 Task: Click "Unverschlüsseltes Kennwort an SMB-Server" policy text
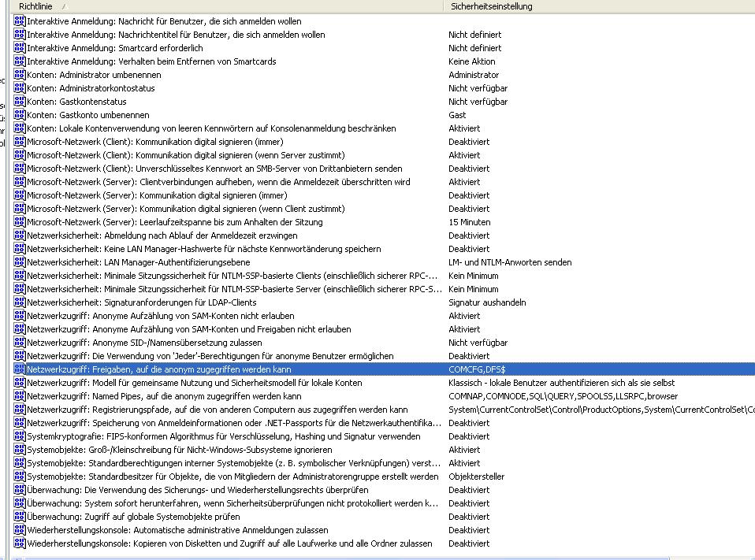214,169
